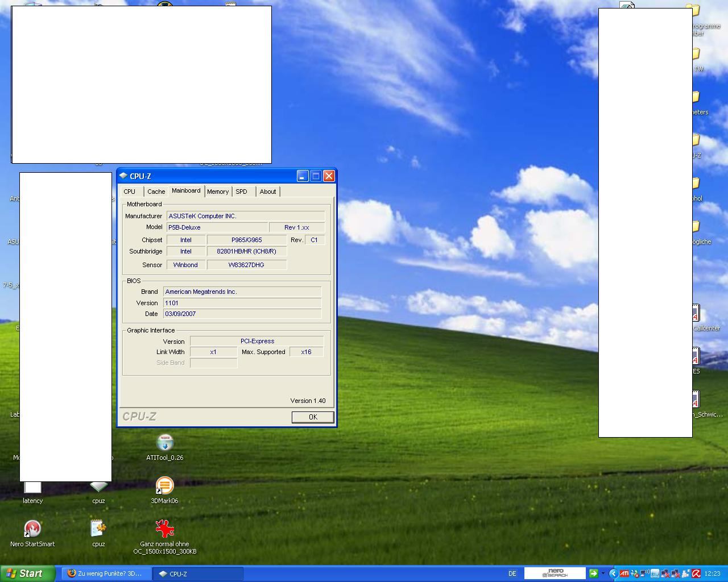728x582 pixels.
Task: Expand hidden tray icons with the blue chevron
Action: (x=613, y=573)
